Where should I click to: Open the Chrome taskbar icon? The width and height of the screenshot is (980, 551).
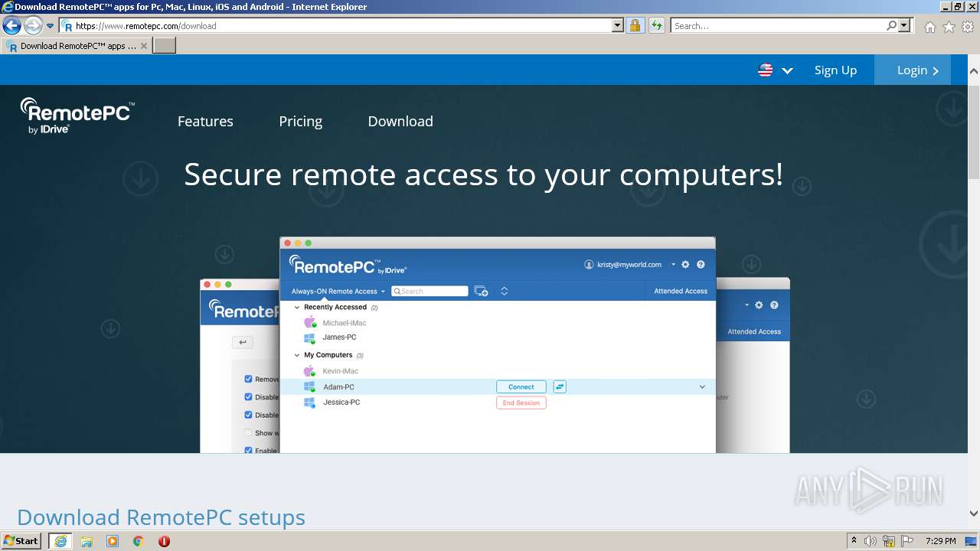[139, 541]
